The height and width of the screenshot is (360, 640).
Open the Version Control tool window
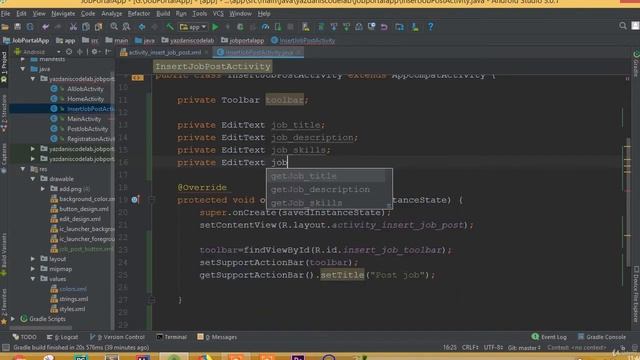(x=117, y=337)
